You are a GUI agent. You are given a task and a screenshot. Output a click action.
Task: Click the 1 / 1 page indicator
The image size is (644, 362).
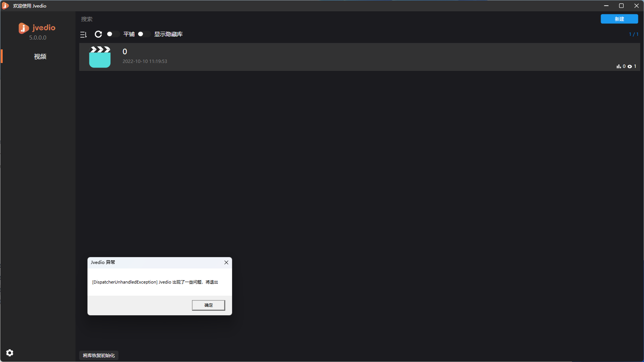pyautogui.click(x=633, y=34)
